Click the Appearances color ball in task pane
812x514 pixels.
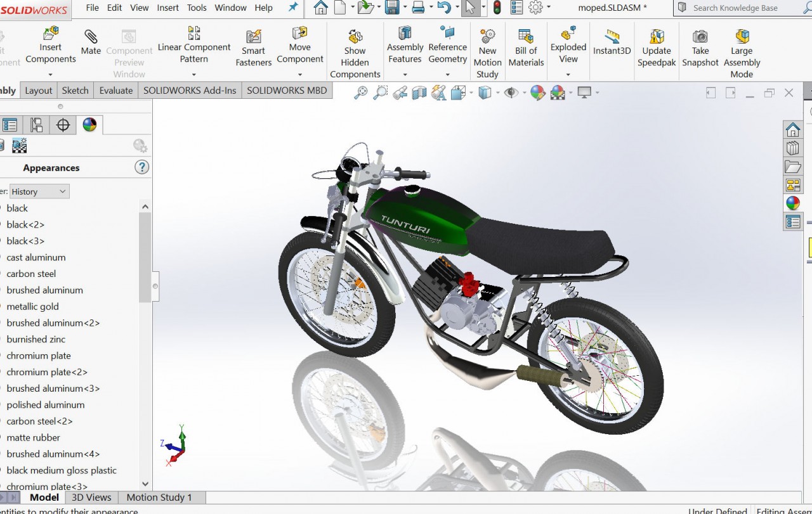[793, 203]
